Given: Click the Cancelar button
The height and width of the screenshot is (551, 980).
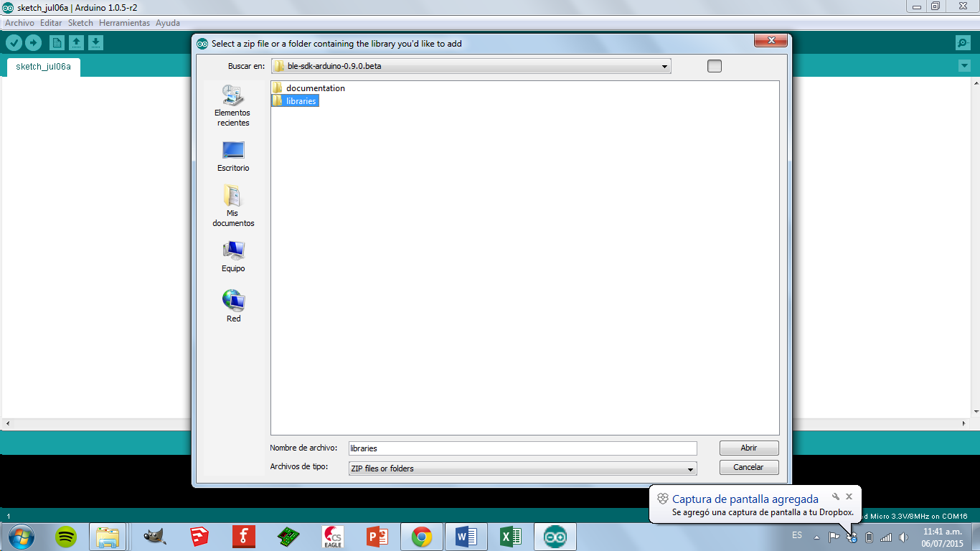Looking at the screenshot, I should pos(749,467).
